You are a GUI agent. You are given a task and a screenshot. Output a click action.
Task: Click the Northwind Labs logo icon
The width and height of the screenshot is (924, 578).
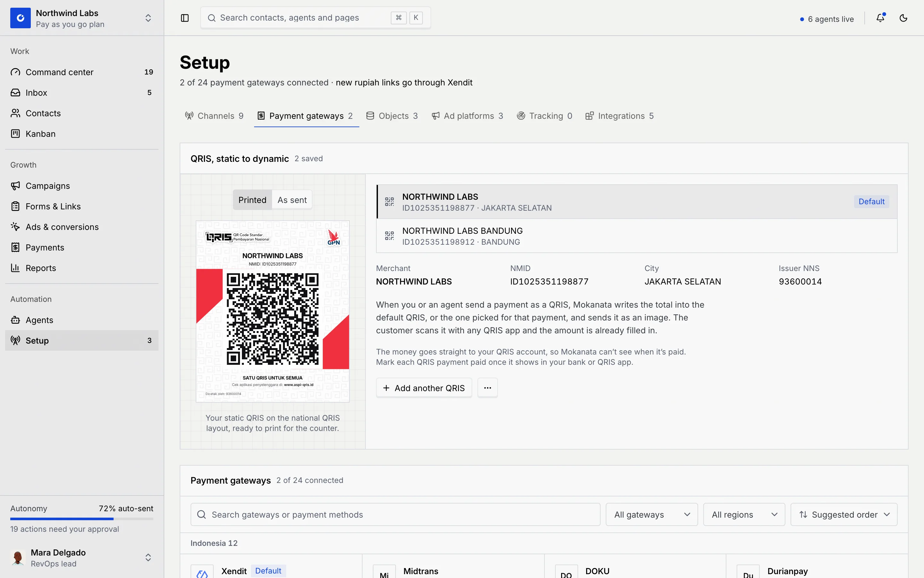coord(21,18)
